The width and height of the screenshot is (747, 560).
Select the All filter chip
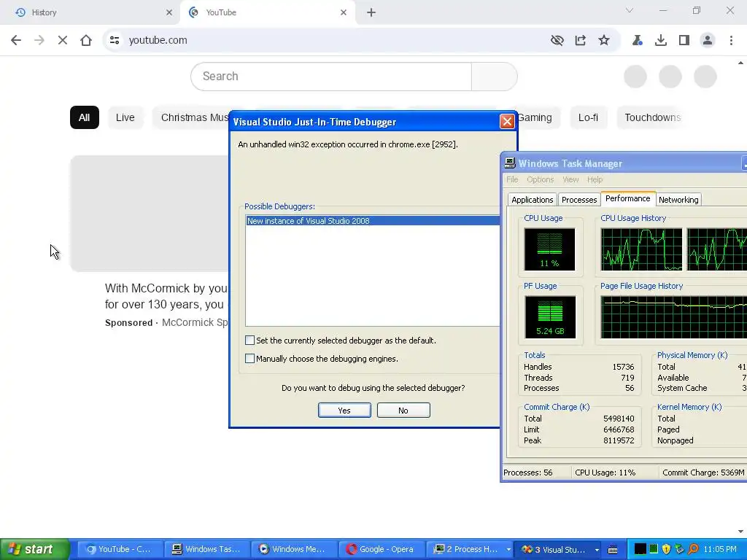(85, 117)
